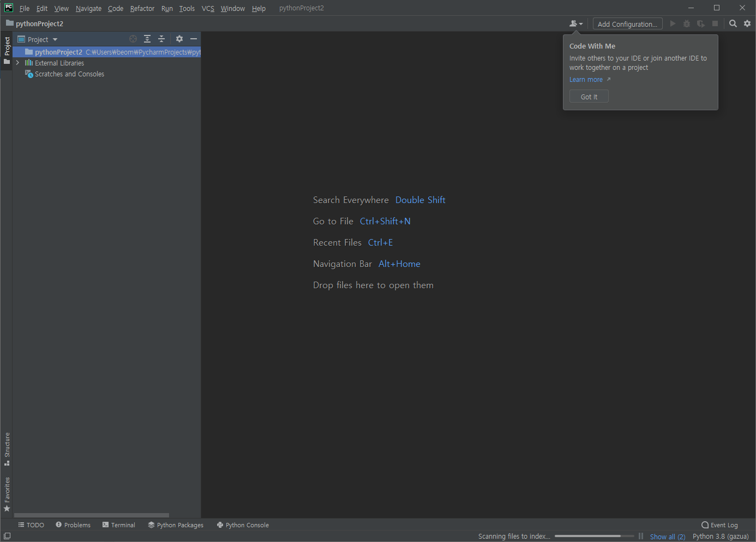Open the Run menu
The width and height of the screenshot is (756, 542).
click(167, 8)
